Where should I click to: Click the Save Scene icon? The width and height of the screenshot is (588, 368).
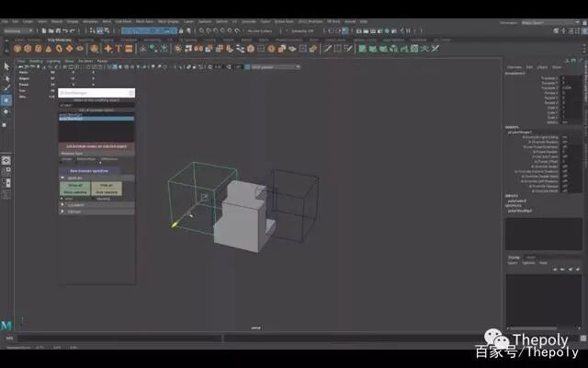point(58,30)
